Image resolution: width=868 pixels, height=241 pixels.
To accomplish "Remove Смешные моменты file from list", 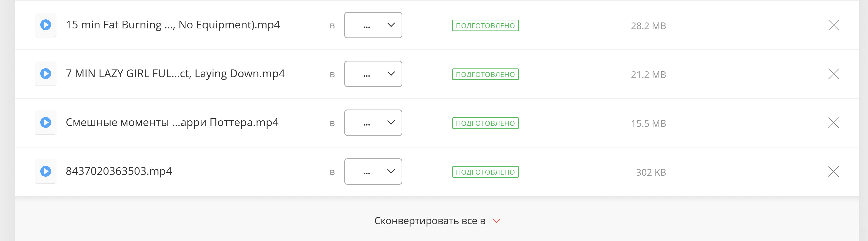I will click(833, 123).
